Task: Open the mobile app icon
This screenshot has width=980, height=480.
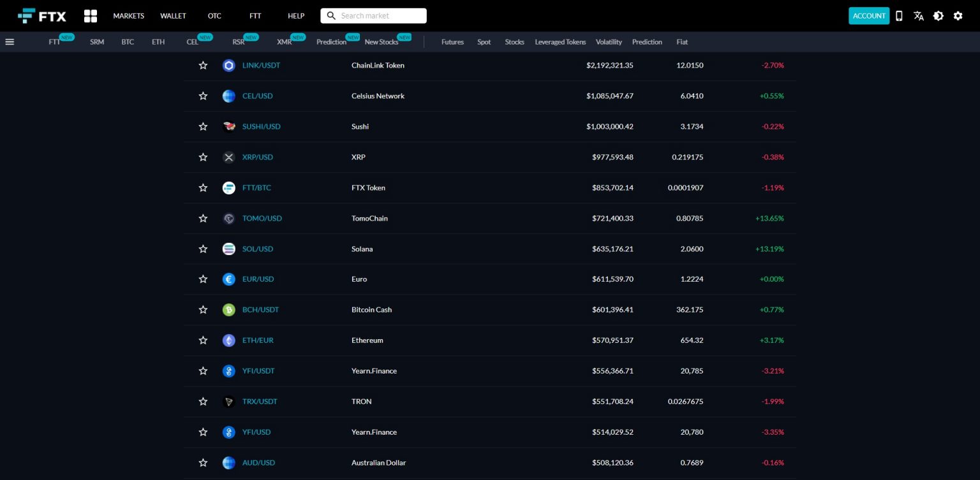Action: point(899,16)
